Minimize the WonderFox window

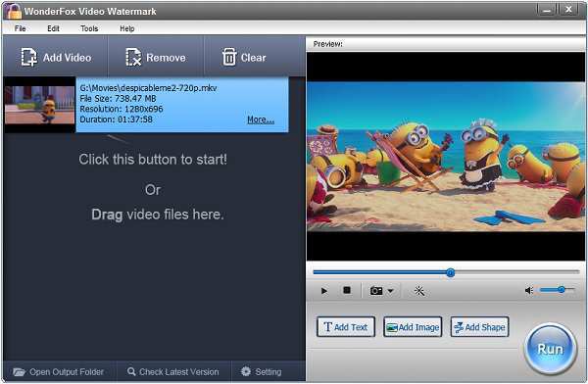coord(547,10)
